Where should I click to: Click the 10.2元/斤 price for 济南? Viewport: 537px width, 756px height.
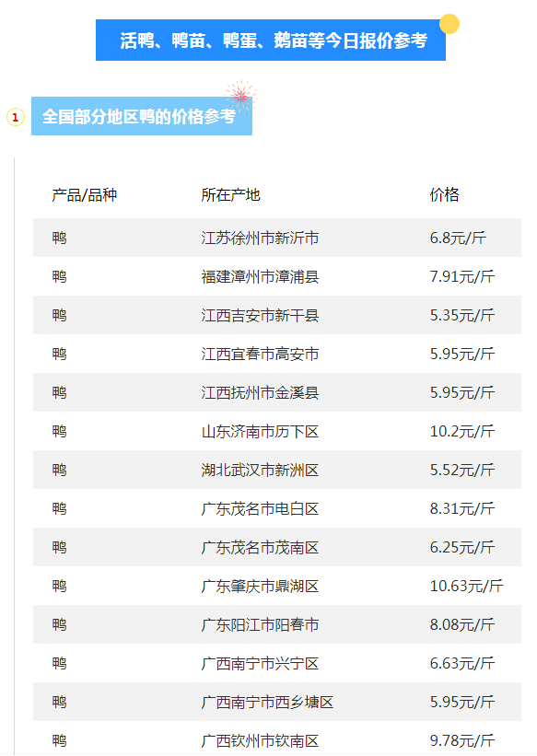(461, 431)
